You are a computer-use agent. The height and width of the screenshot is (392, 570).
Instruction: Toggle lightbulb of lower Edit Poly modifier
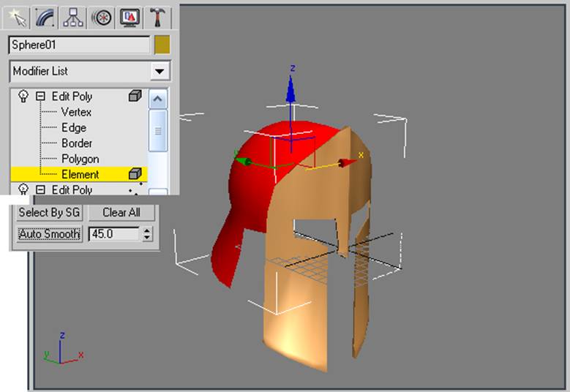coord(23,189)
